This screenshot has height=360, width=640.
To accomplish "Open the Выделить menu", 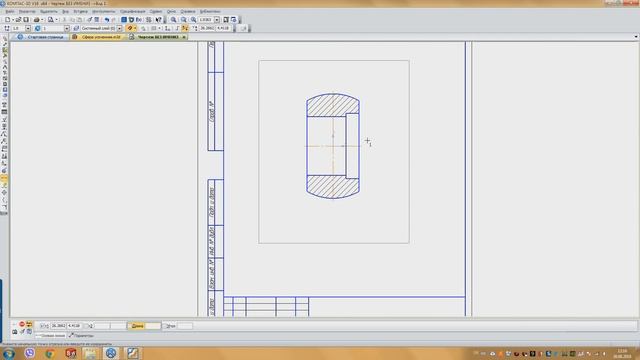I will (x=49, y=11).
